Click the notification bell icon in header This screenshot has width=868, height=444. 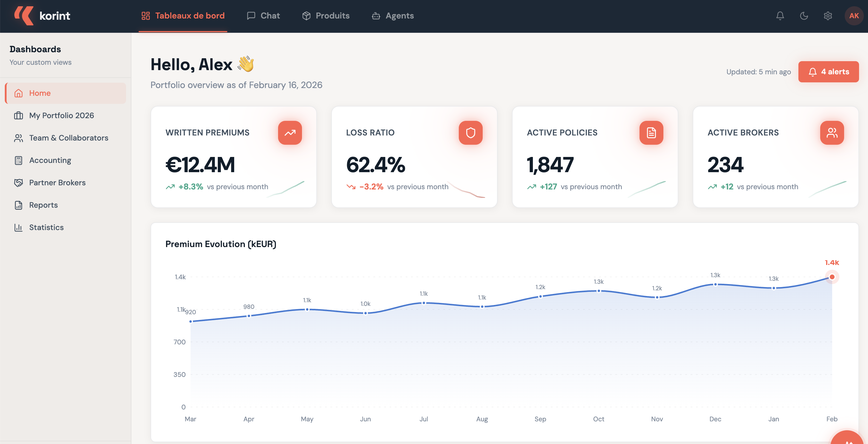pyautogui.click(x=780, y=16)
